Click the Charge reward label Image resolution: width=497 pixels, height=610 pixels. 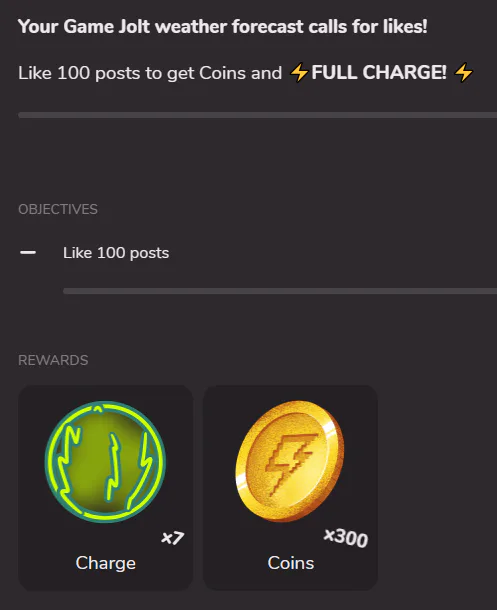(106, 563)
